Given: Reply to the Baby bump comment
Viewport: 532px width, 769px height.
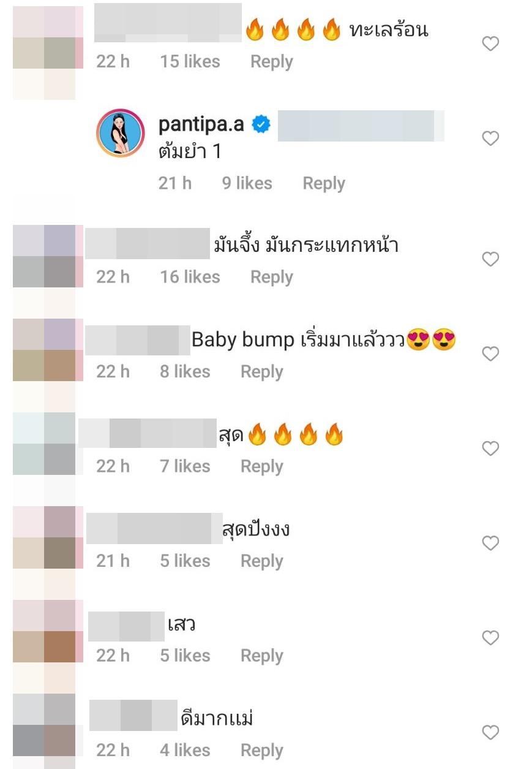Looking at the screenshot, I should point(261,371).
